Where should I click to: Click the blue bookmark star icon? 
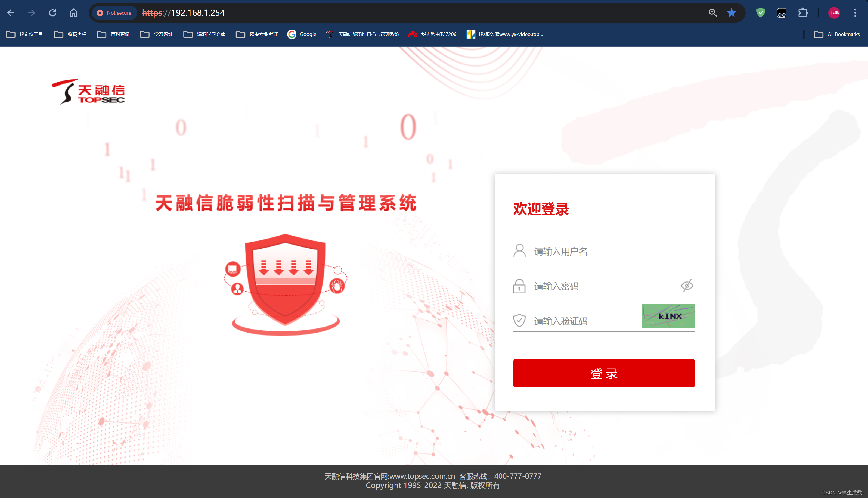click(731, 13)
